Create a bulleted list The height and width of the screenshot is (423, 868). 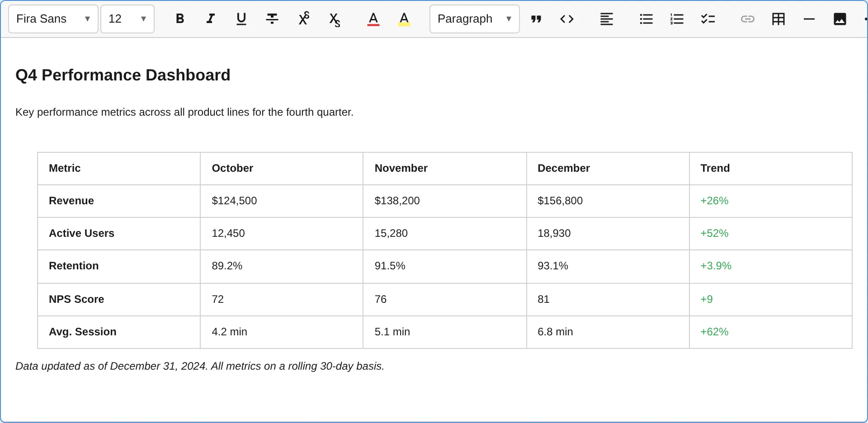[646, 19]
